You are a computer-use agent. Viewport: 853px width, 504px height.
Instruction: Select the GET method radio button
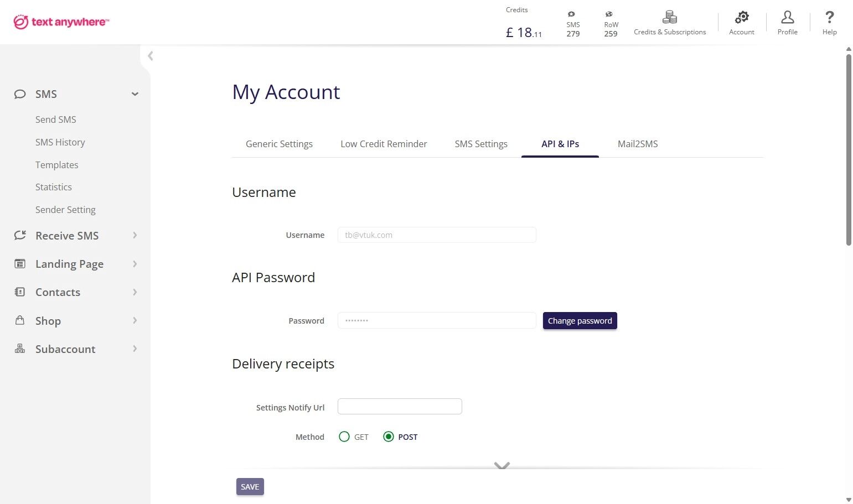(344, 437)
